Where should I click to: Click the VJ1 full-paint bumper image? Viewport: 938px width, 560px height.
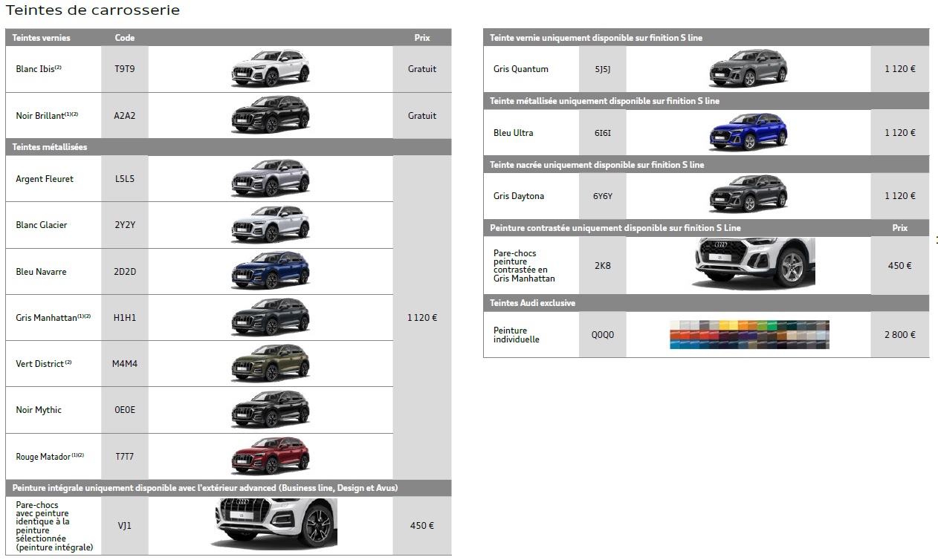pos(276,523)
